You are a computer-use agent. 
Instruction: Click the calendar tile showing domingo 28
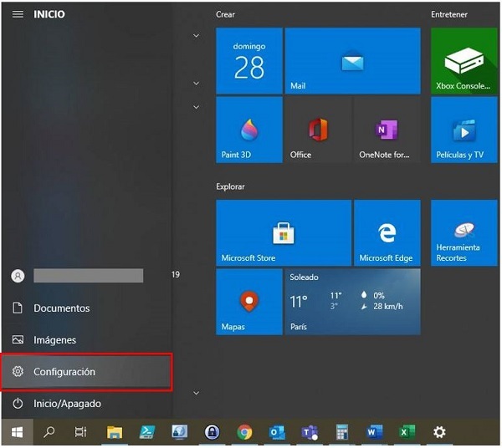pyautogui.click(x=248, y=61)
